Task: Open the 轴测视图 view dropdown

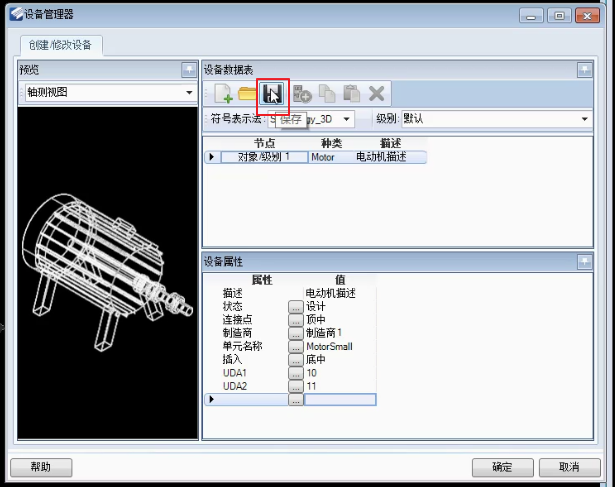Action: 189,93
